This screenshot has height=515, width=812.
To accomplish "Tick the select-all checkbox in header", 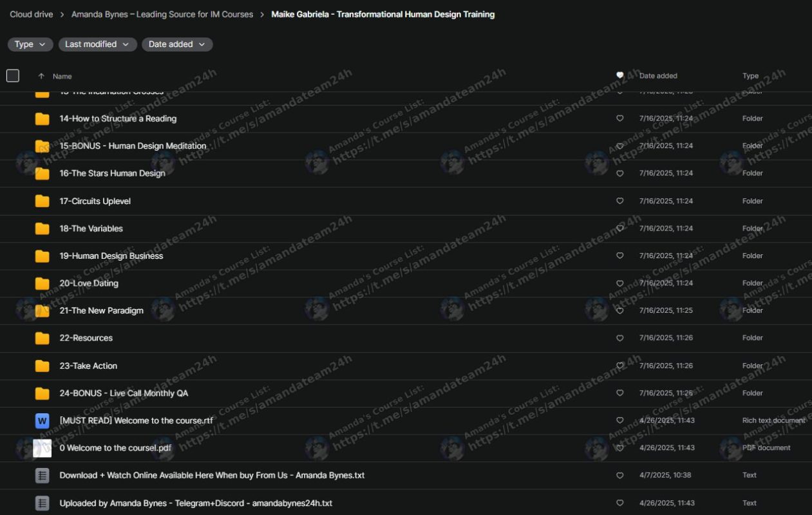I will (x=13, y=76).
